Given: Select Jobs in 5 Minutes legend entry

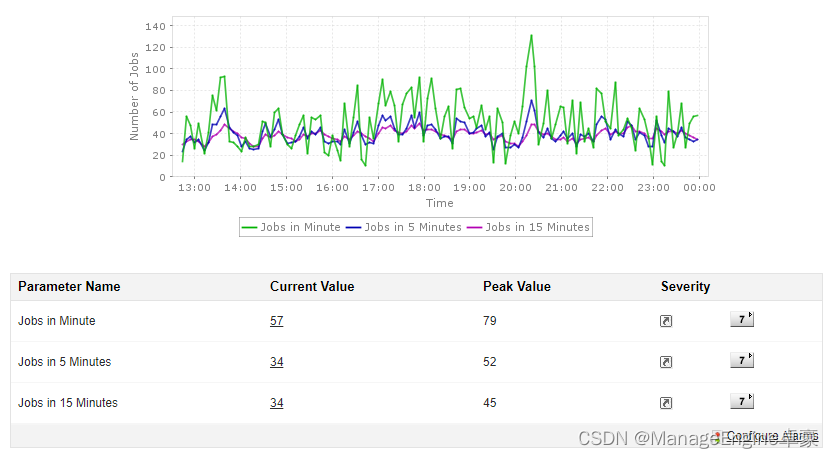Looking at the screenshot, I should [404, 227].
